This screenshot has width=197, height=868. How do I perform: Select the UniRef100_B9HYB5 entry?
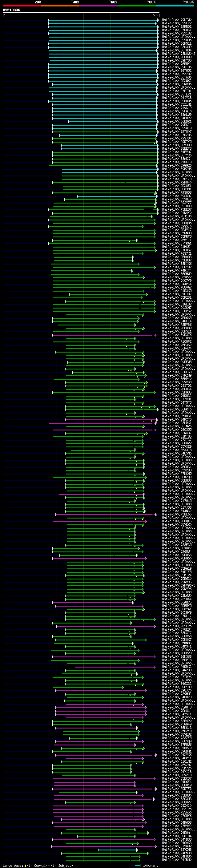tap(176, 61)
